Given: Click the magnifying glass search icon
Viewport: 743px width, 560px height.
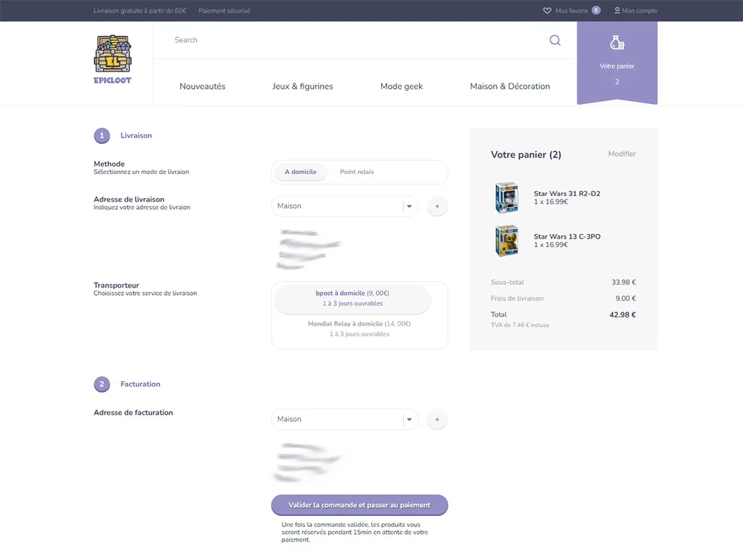Looking at the screenshot, I should [555, 41].
